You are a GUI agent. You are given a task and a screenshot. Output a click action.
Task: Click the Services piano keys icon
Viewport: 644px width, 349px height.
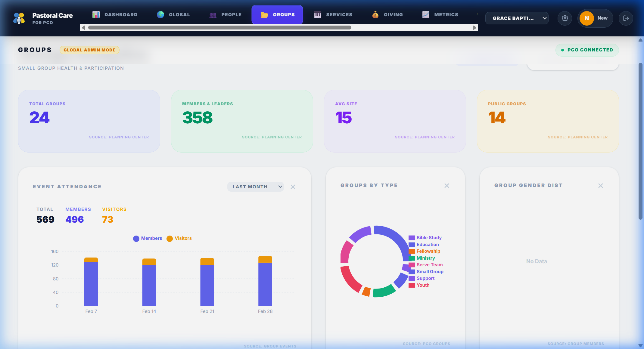(318, 14)
